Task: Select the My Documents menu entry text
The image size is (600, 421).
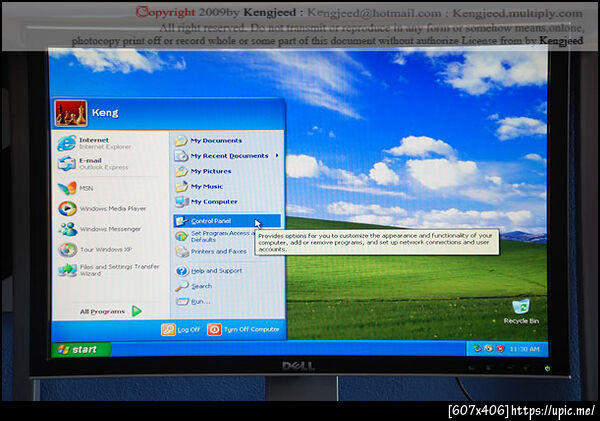Action: point(216,141)
